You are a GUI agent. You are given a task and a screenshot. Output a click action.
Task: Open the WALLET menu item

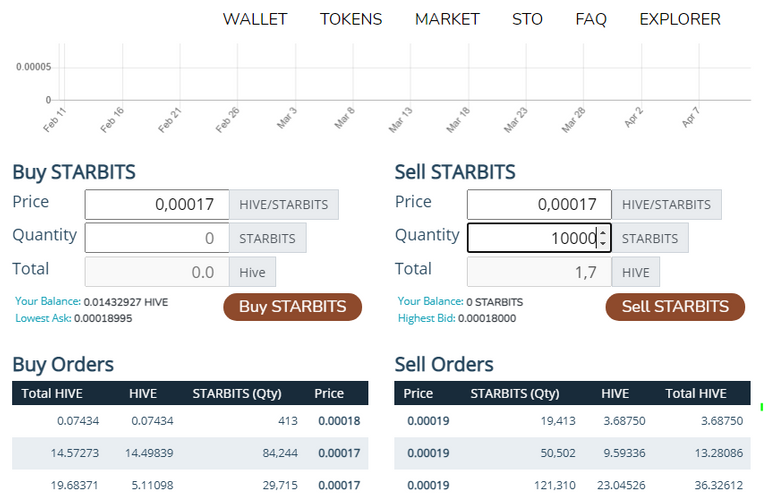[x=255, y=19]
